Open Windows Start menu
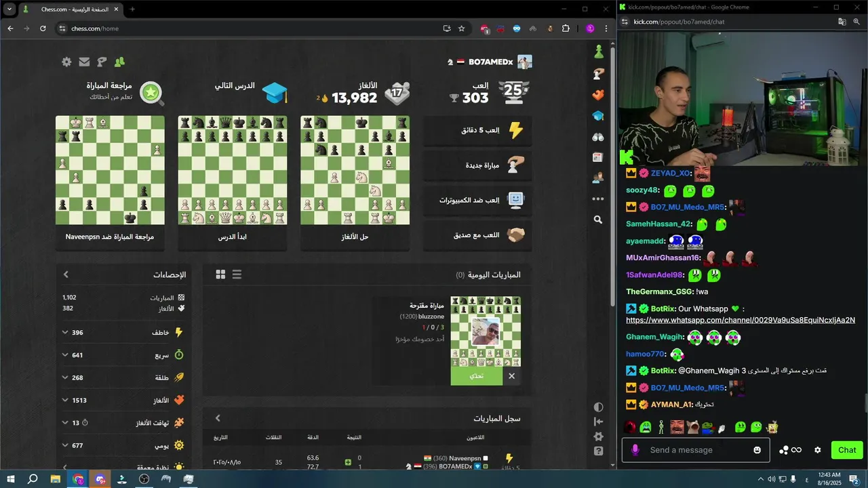 point(11,479)
